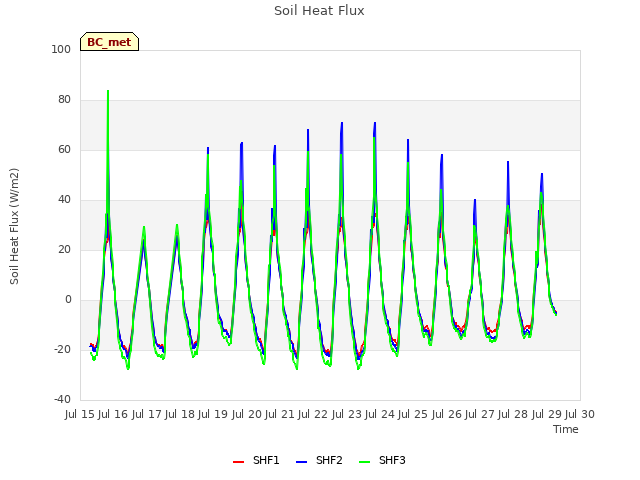This screenshot has width=640, height=480.
Task: Click the red SHF1 legend swatch
Action: tap(238, 462)
